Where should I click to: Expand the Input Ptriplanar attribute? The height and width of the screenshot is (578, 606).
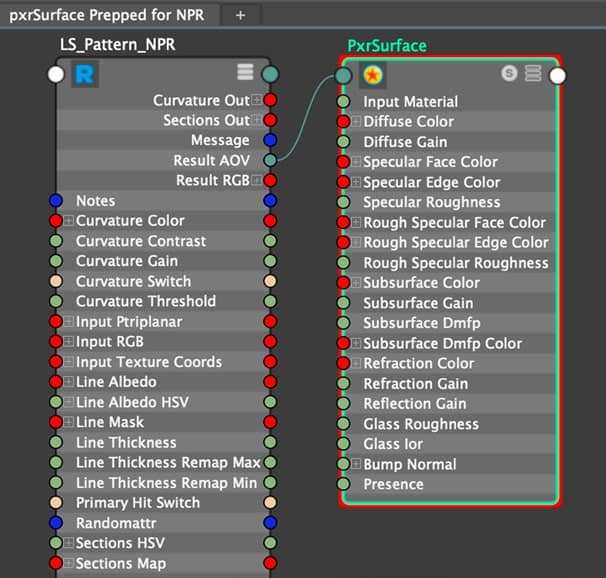pyautogui.click(x=69, y=321)
